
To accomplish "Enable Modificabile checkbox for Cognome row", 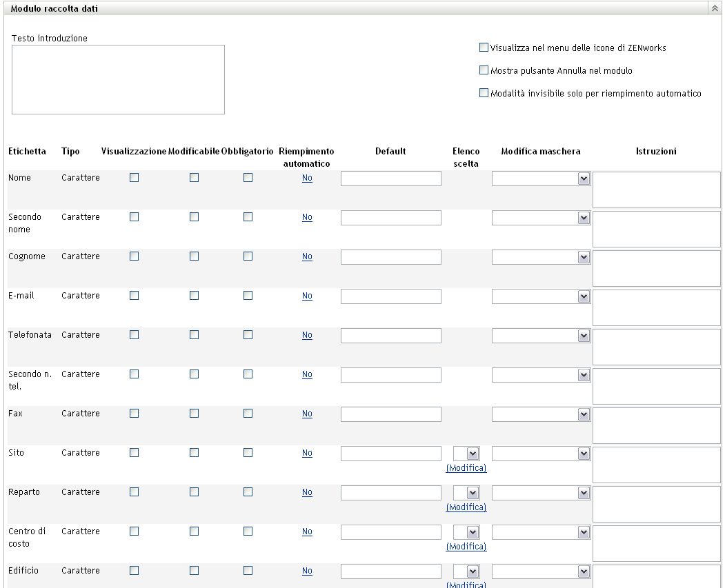I will tap(195, 256).
